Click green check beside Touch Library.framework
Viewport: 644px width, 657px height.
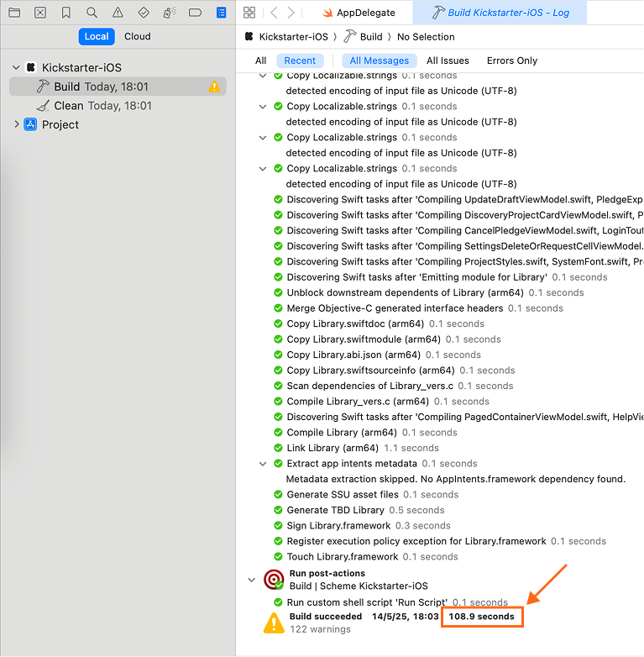click(278, 556)
